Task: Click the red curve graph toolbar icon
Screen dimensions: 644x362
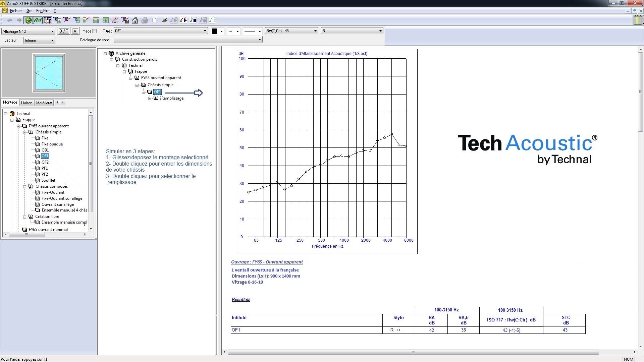Action: pos(115,20)
